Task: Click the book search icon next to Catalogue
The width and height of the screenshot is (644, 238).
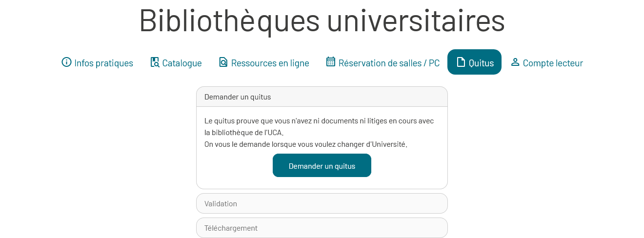Action: (x=155, y=62)
